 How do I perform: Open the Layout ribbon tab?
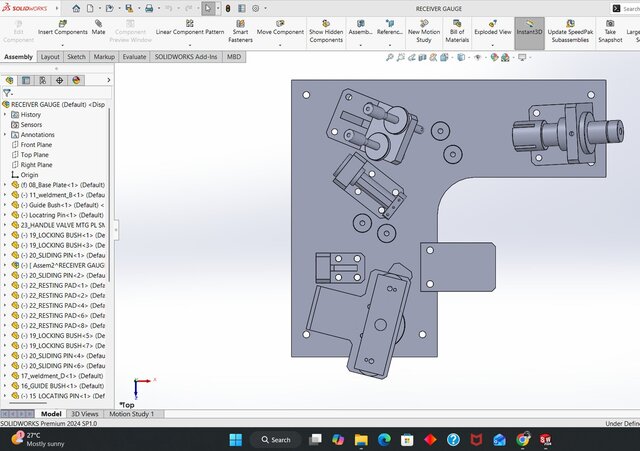[x=50, y=57]
